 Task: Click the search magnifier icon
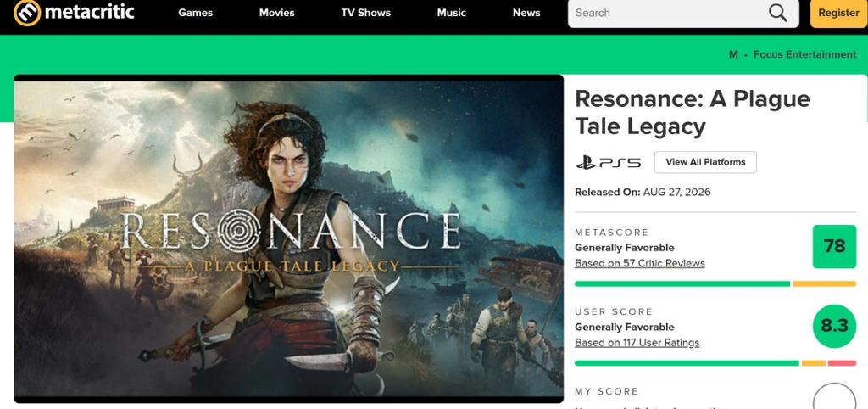778,13
